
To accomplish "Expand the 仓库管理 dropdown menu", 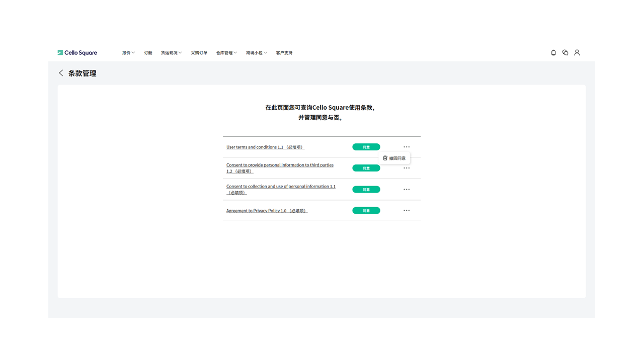I will click(x=226, y=53).
